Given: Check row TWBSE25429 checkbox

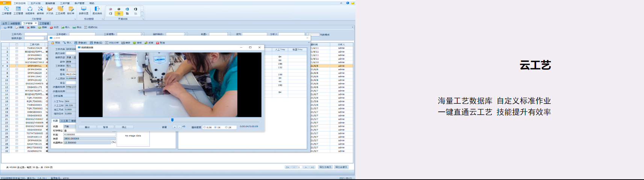Looking at the screenshot, I should click(x=17, y=48).
